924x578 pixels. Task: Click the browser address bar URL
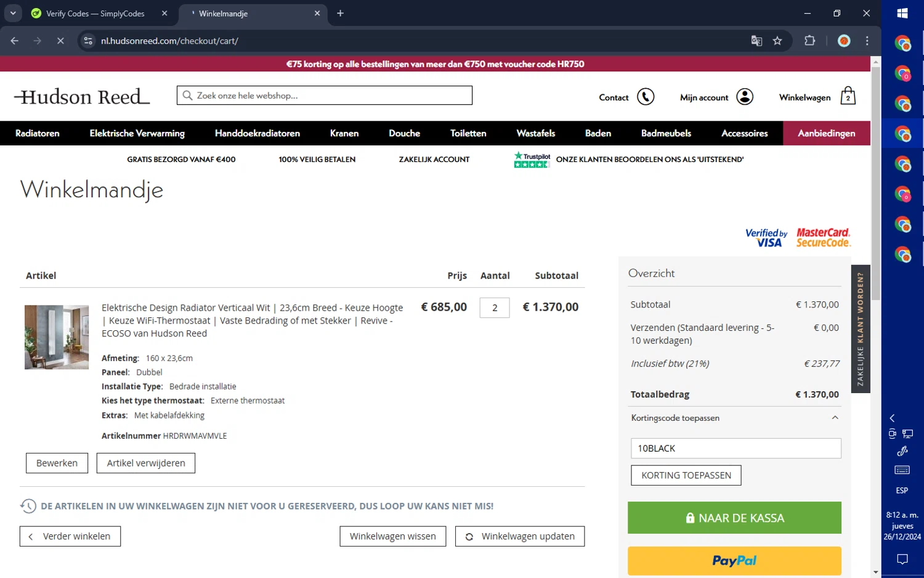pyautogui.click(x=169, y=41)
